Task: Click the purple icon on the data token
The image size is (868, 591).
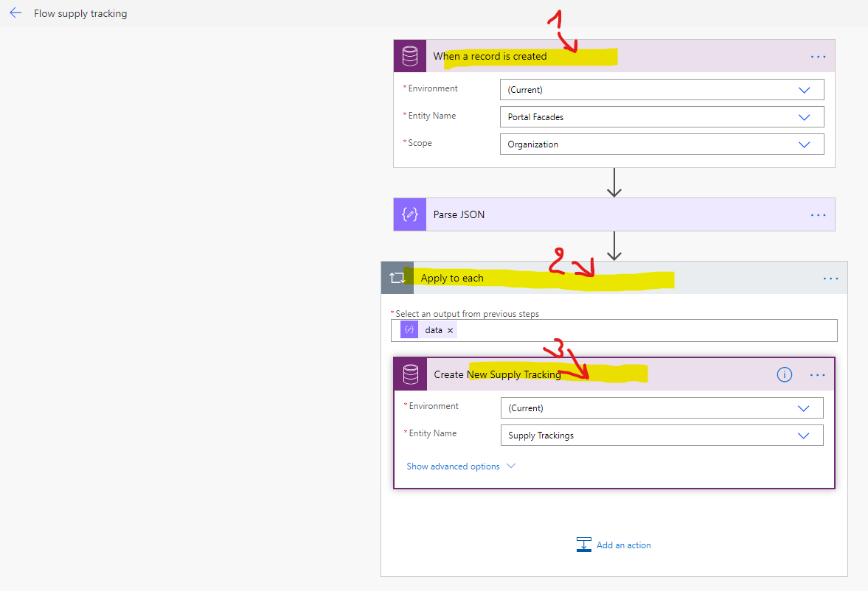Action: (409, 329)
